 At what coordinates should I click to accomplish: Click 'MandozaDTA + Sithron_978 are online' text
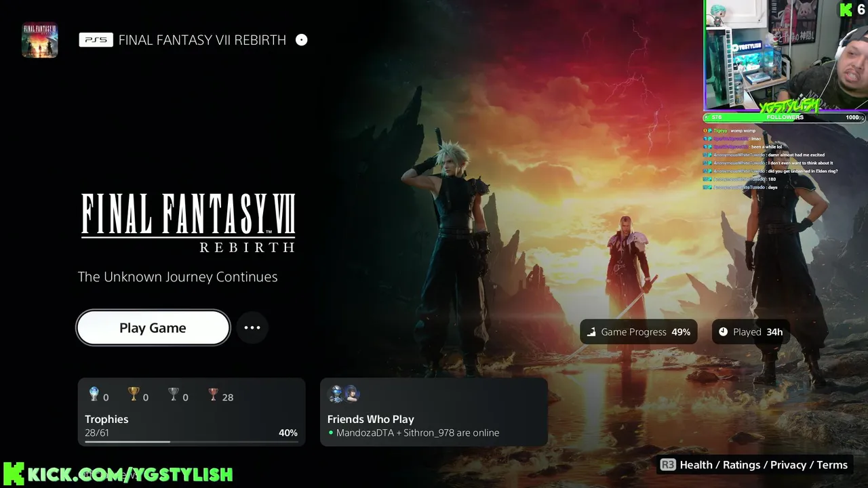pyautogui.click(x=418, y=433)
